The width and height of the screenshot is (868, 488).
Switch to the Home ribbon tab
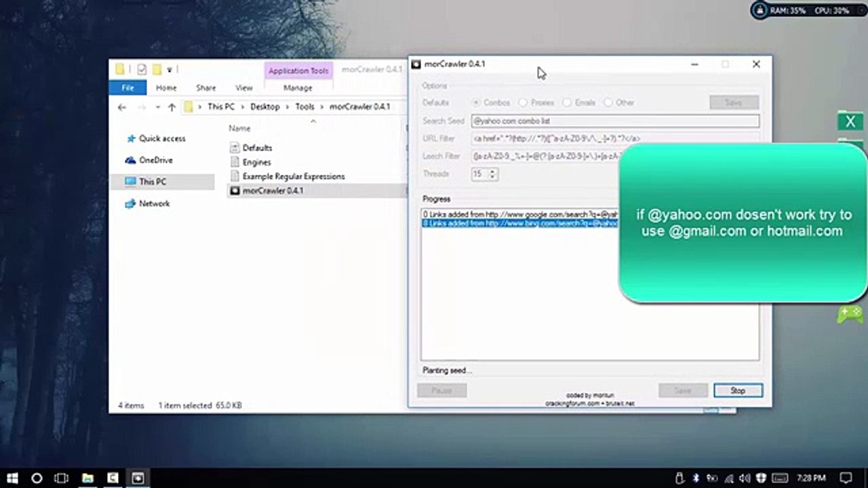[166, 87]
